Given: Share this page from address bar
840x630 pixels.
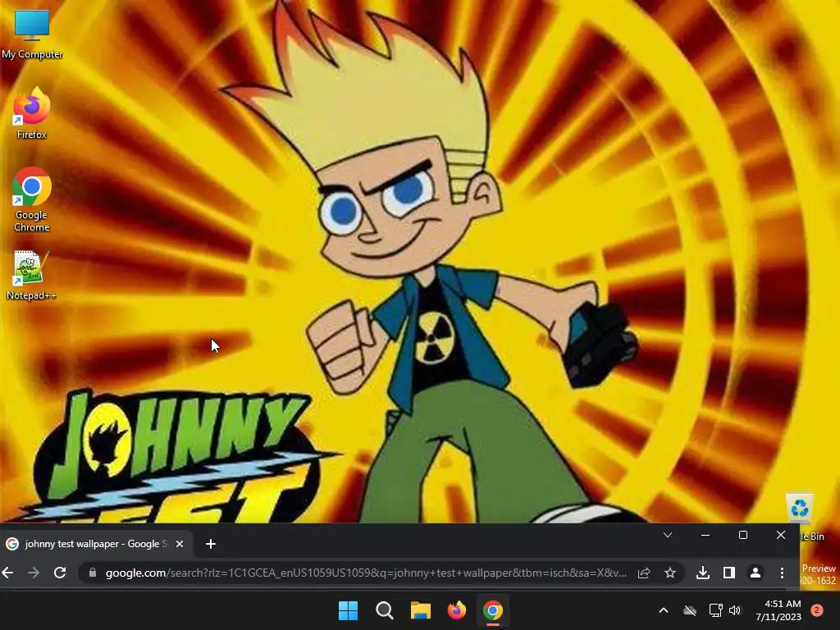Looking at the screenshot, I should (644, 573).
